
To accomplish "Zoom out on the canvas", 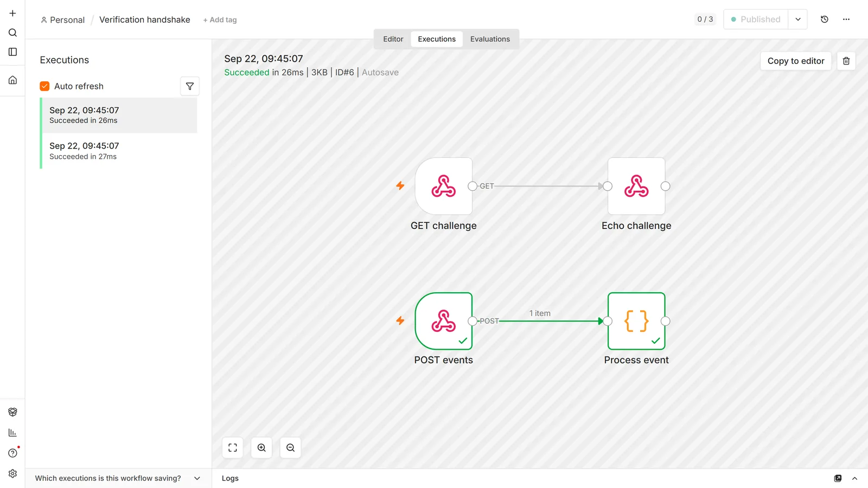I will pos(290,448).
